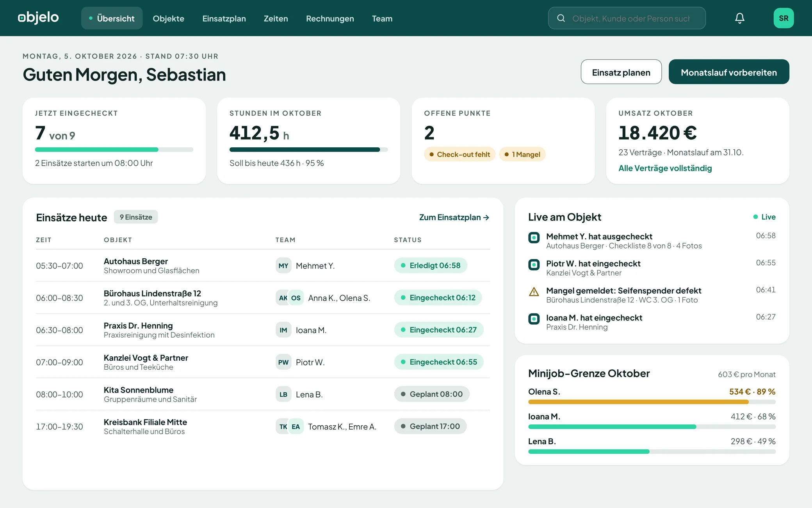Screen dimensions: 812x508
Task: Click the Jetzt eingecheckt progress bar
Action: click(114, 150)
